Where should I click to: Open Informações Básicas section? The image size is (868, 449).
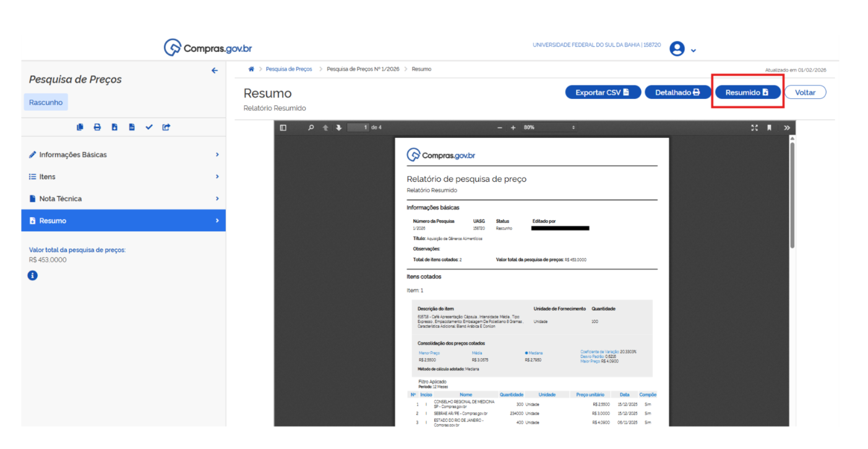(123, 155)
